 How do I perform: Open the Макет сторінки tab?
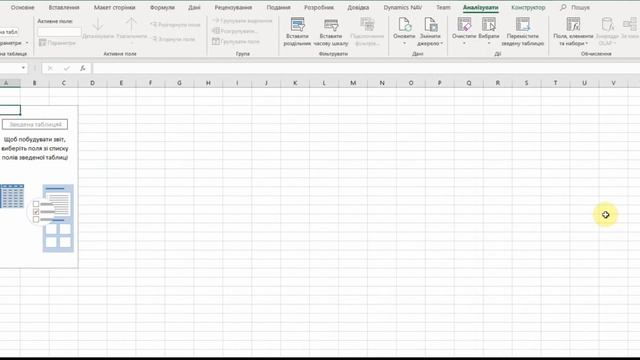114,7
